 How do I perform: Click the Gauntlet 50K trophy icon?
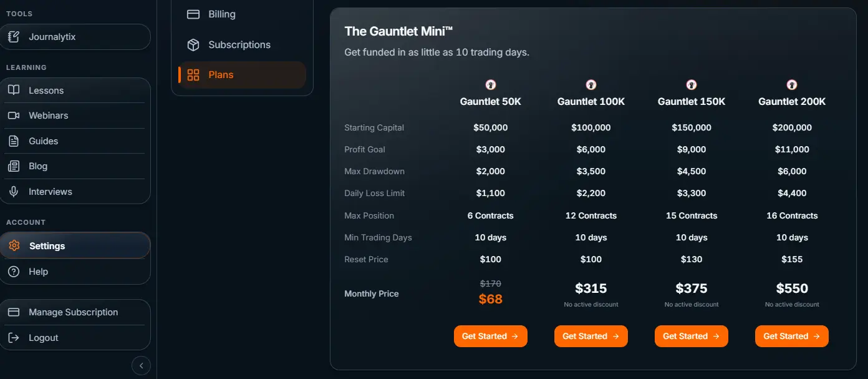(490, 84)
